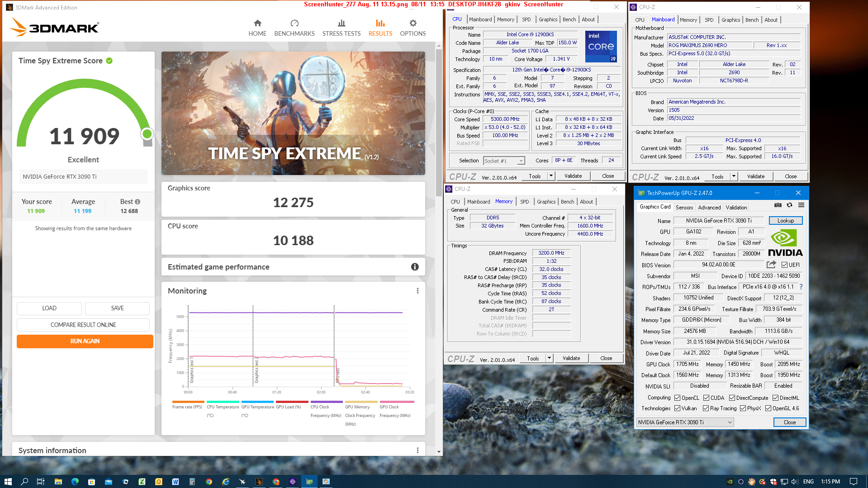Toggle the Vulkan checkbox
Image resolution: width=868 pixels, height=488 pixels.
point(677,408)
